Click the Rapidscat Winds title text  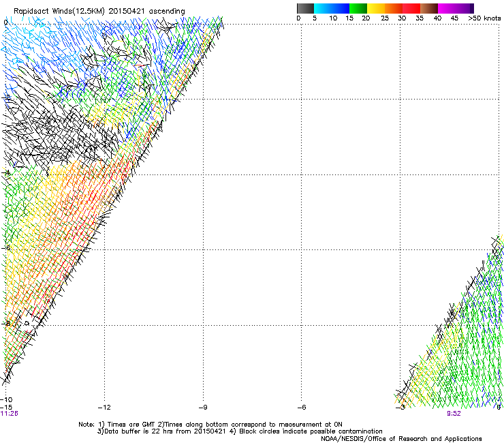[x=99, y=11]
